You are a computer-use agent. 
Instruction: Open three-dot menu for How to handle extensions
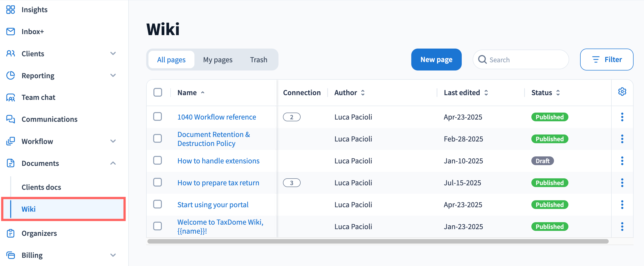622,161
